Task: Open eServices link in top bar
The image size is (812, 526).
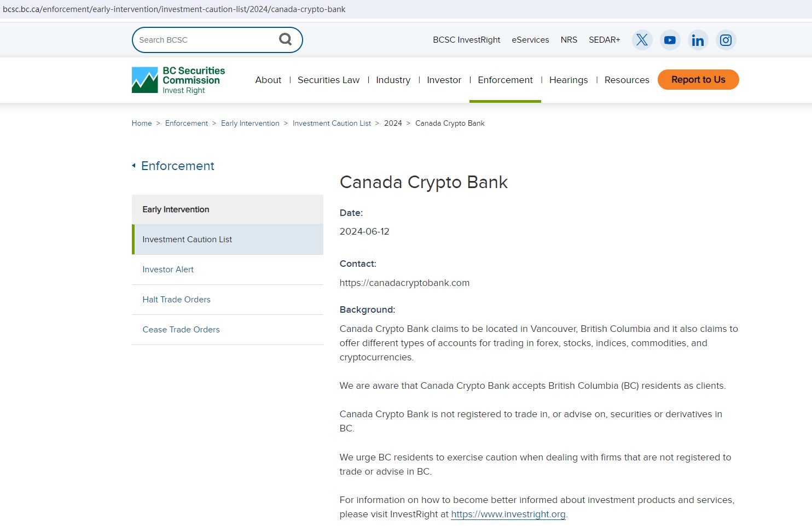Action: (530, 40)
